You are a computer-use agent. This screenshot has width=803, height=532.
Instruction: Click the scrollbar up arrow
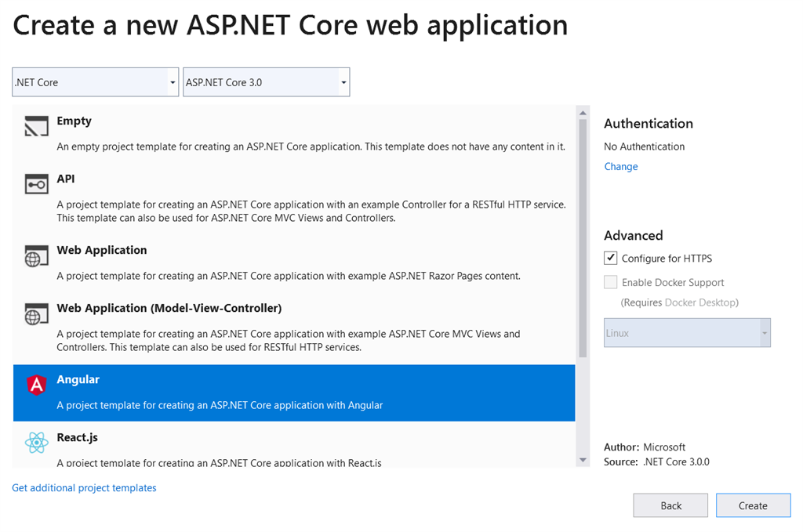pos(583,113)
